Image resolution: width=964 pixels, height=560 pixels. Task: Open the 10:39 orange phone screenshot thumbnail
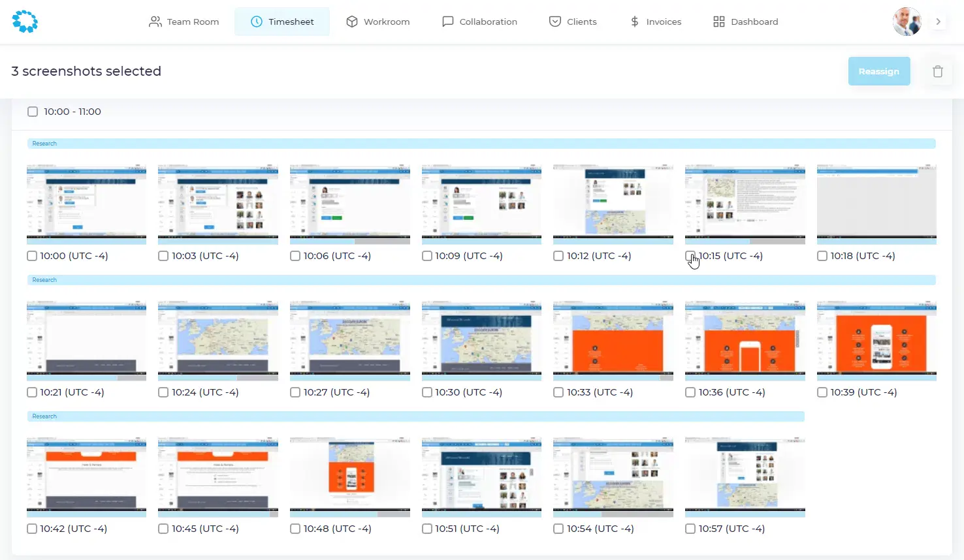[x=876, y=338]
